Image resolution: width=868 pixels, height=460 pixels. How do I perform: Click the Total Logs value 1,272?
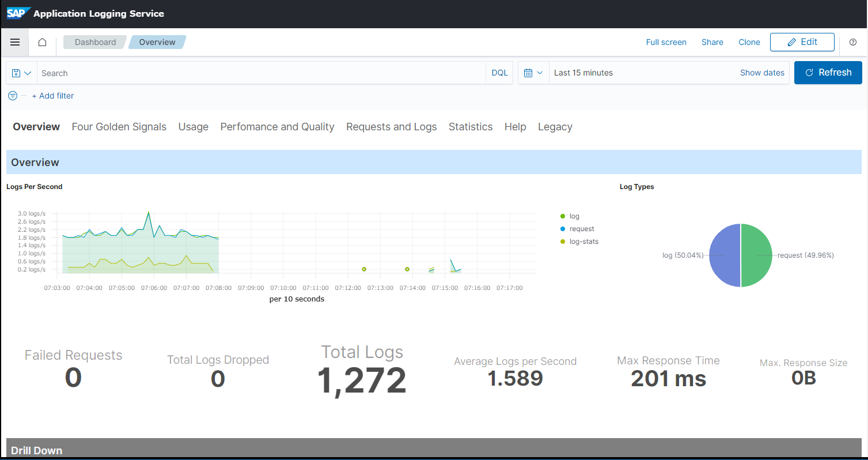362,381
